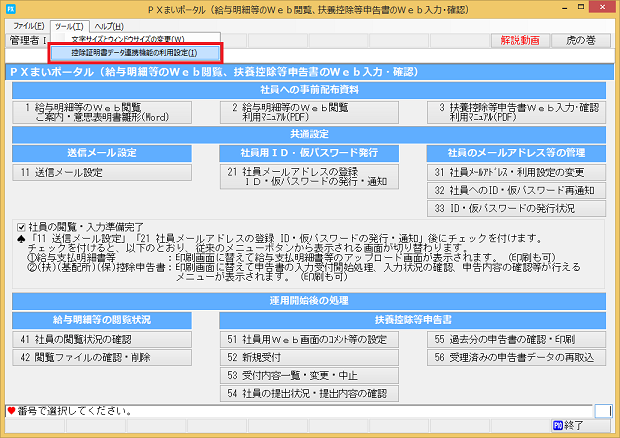Click 21 社員メールアドレスの登録 ID・仮パスワードの発行・通知

pos(309,177)
